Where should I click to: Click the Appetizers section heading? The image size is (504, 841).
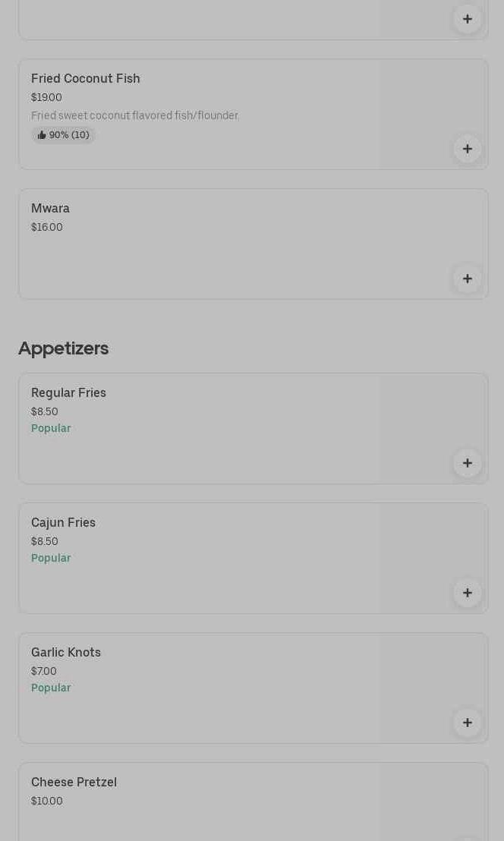click(63, 348)
